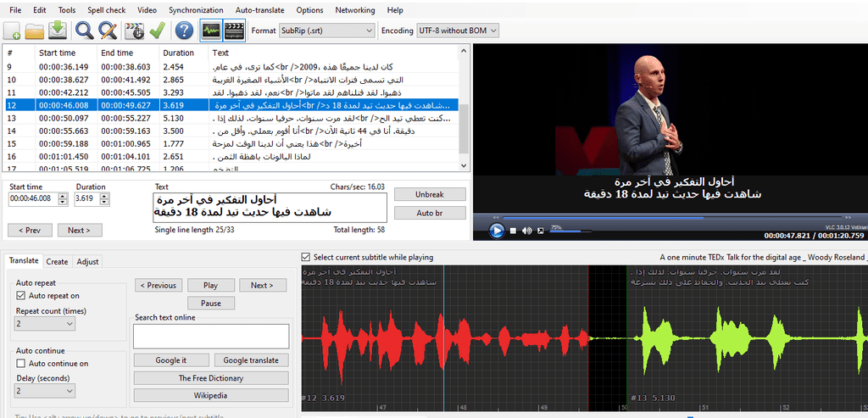Open Encoding UTF-8 without BOM dropdown

(x=458, y=31)
